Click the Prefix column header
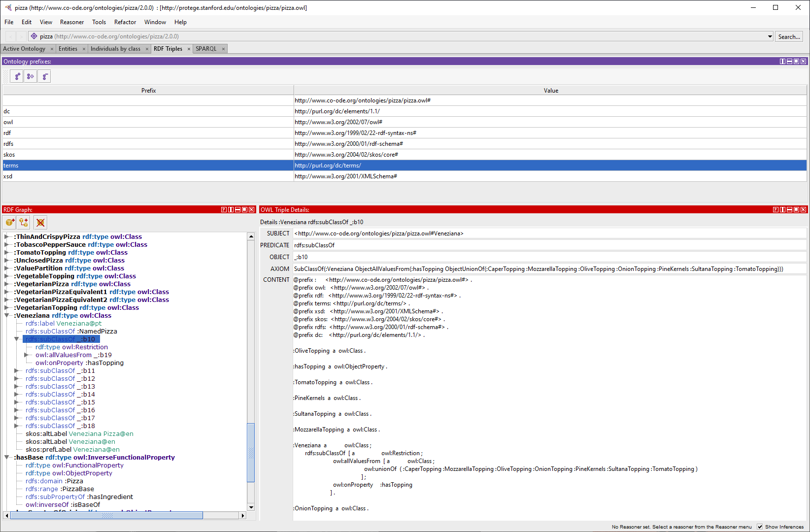The width and height of the screenshot is (810, 532). pyautogui.click(x=148, y=91)
